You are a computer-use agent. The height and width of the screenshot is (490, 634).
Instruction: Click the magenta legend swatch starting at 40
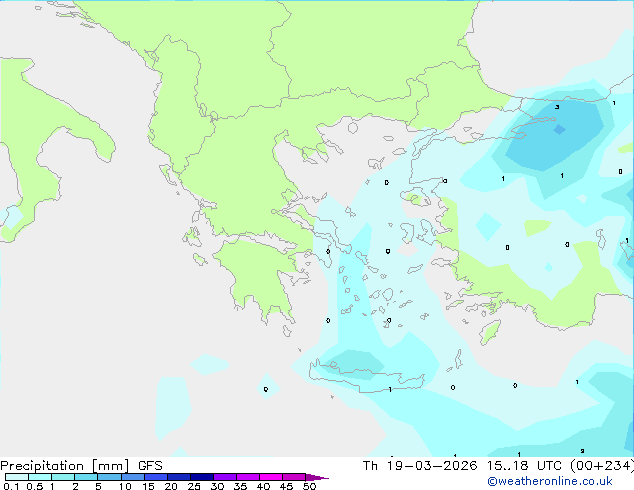[x=271, y=477]
